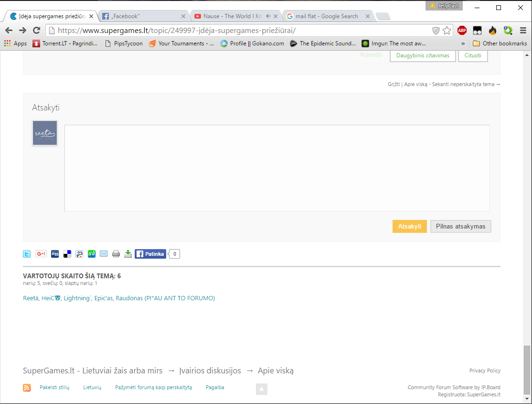This screenshot has height=404, width=532.
Task: Open PipsTycoon bookmark
Action: (124, 44)
